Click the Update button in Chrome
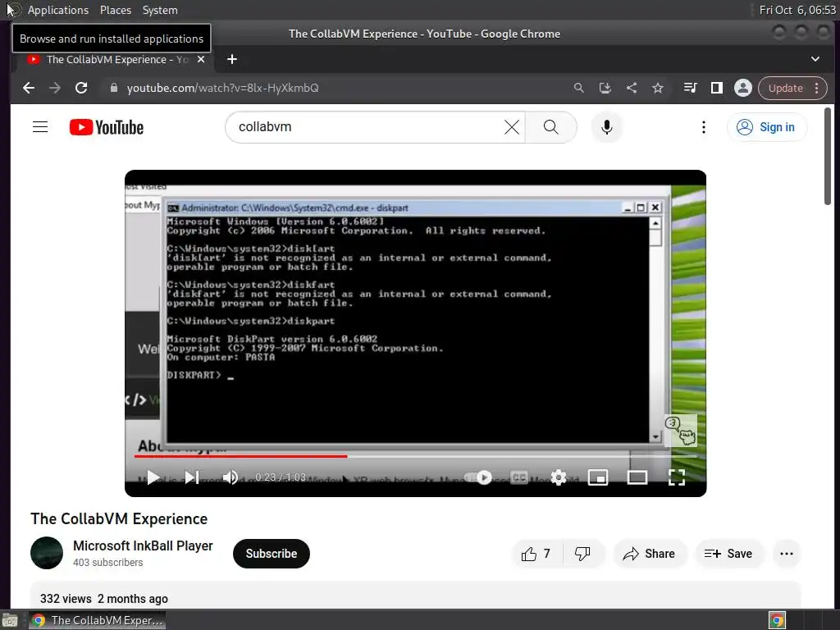Image resolution: width=840 pixels, height=630 pixels. (x=785, y=88)
